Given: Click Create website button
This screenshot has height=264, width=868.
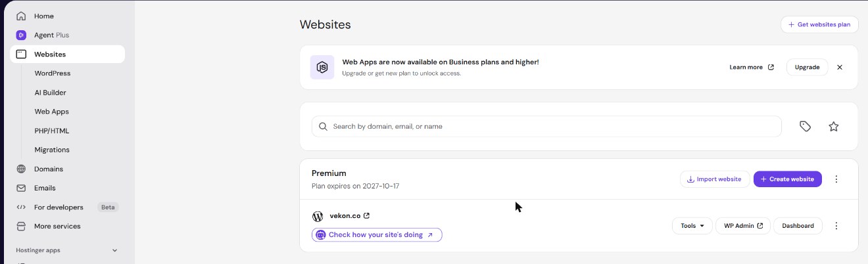Looking at the screenshot, I should pos(788,179).
